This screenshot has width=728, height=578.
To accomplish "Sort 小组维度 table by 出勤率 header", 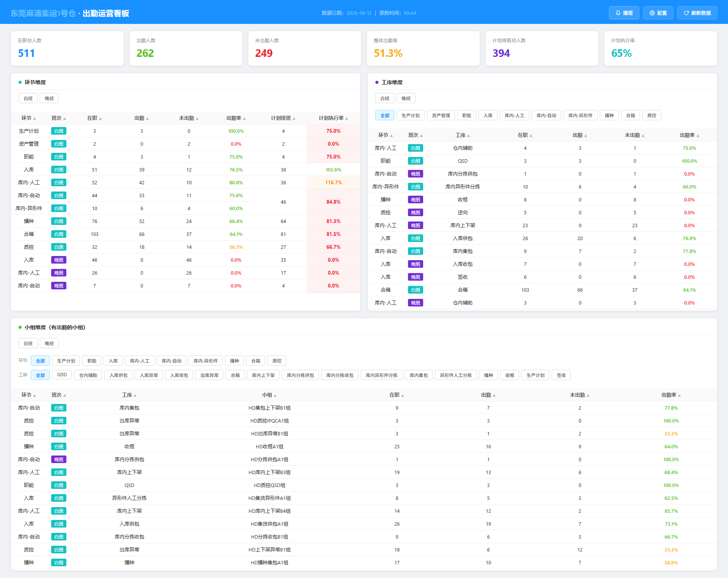I will tap(671, 395).
